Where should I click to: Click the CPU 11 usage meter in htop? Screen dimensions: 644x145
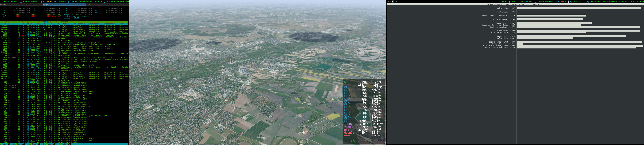109,12
